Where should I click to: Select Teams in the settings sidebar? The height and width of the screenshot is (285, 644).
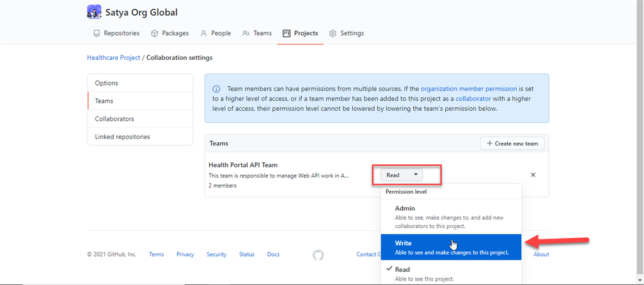[x=140, y=101]
